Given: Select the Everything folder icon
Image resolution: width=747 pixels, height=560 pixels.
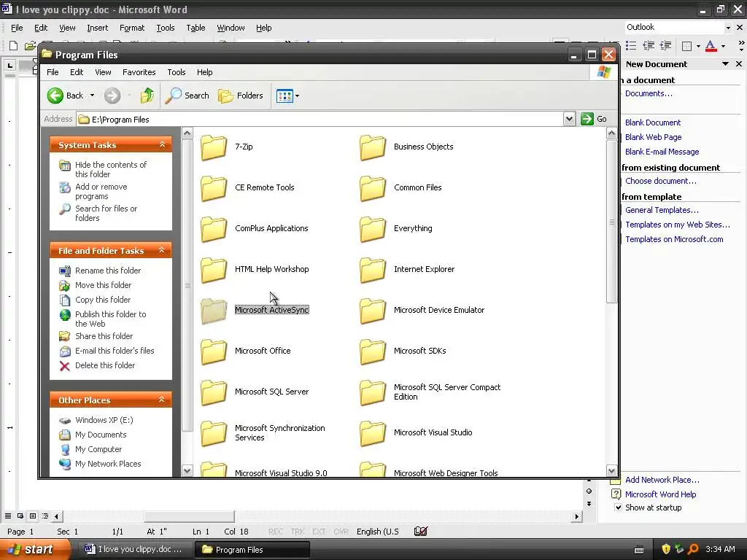Looking at the screenshot, I should pyautogui.click(x=373, y=229).
